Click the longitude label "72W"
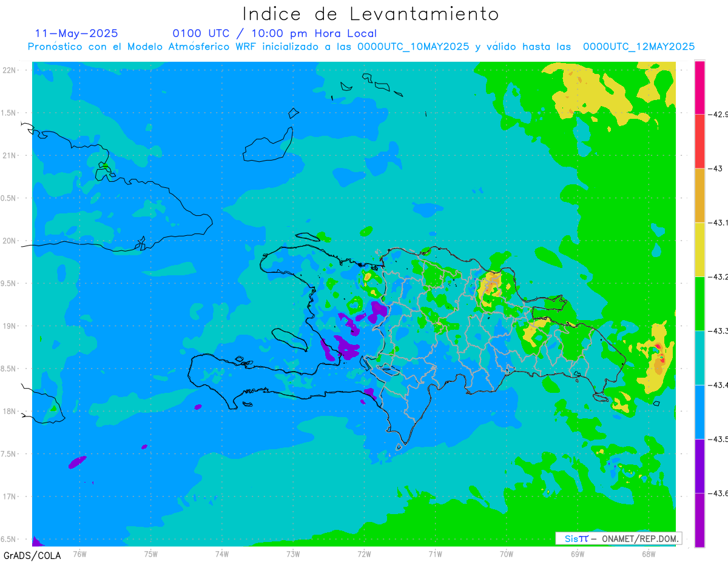 [364, 554]
